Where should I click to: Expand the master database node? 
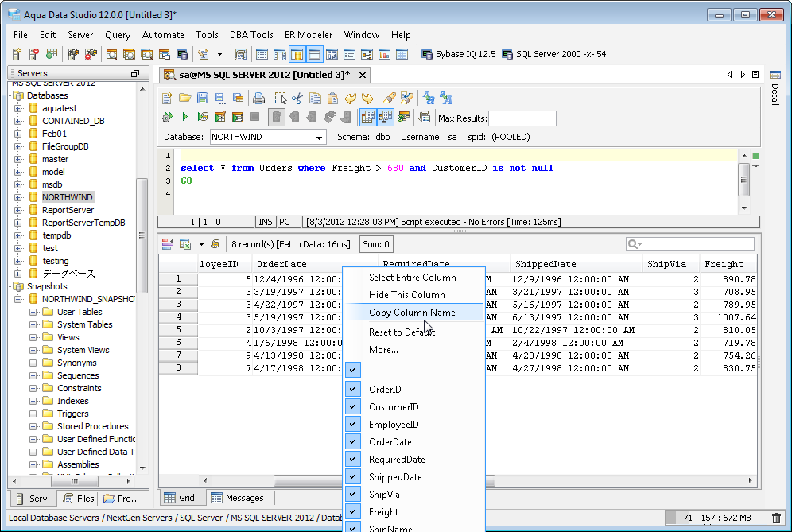[18, 159]
